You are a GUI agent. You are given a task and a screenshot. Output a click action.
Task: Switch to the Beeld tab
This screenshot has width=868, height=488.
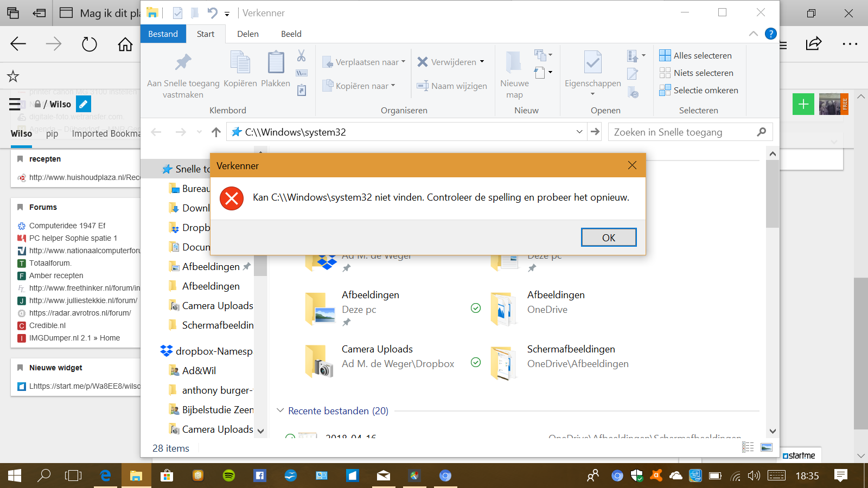[x=291, y=34]
